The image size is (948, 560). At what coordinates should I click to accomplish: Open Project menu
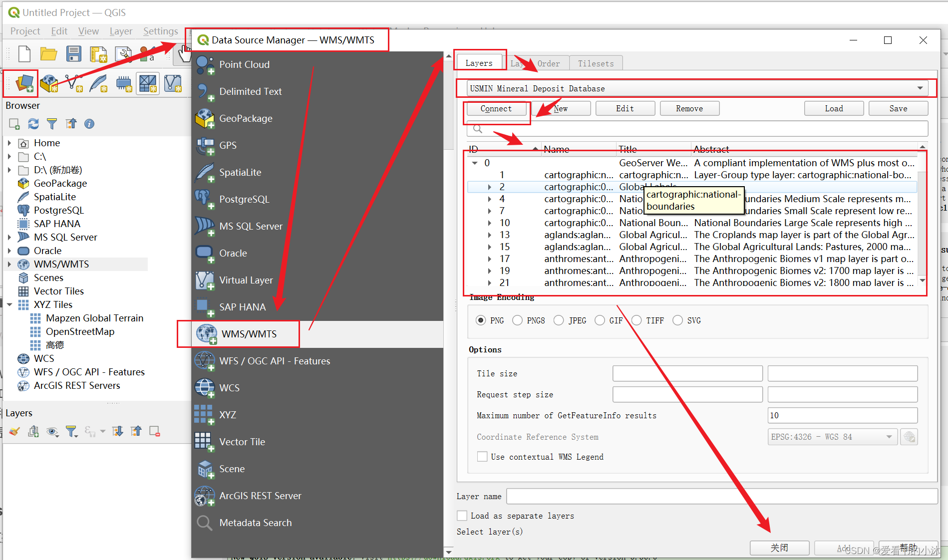coord(25,31)
